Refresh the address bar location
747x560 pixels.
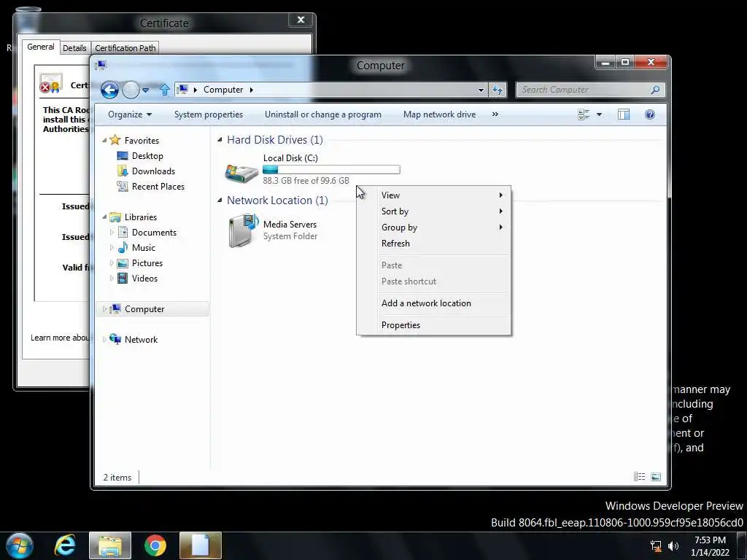pyautogui.click(x=498, y=90)
